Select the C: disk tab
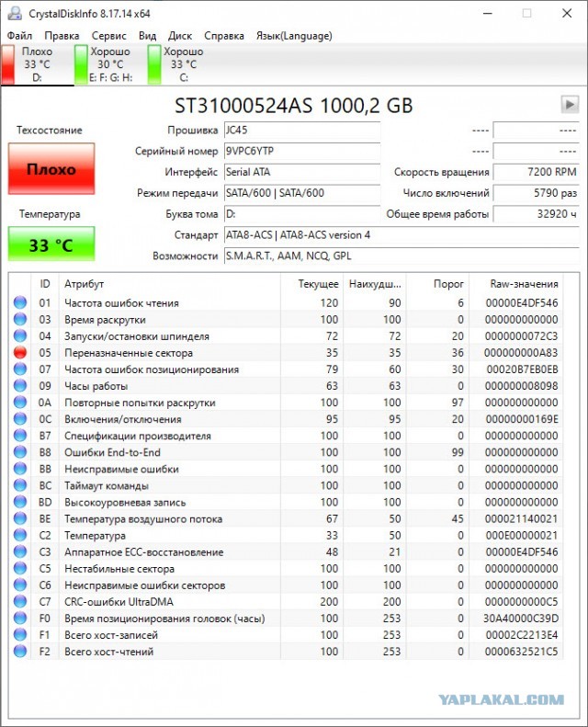Image resolution: width=588 pixels, height=727 pixels. 184,64
